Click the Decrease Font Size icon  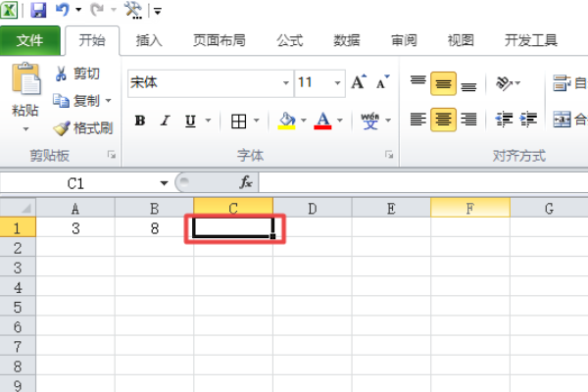(382, 82)
